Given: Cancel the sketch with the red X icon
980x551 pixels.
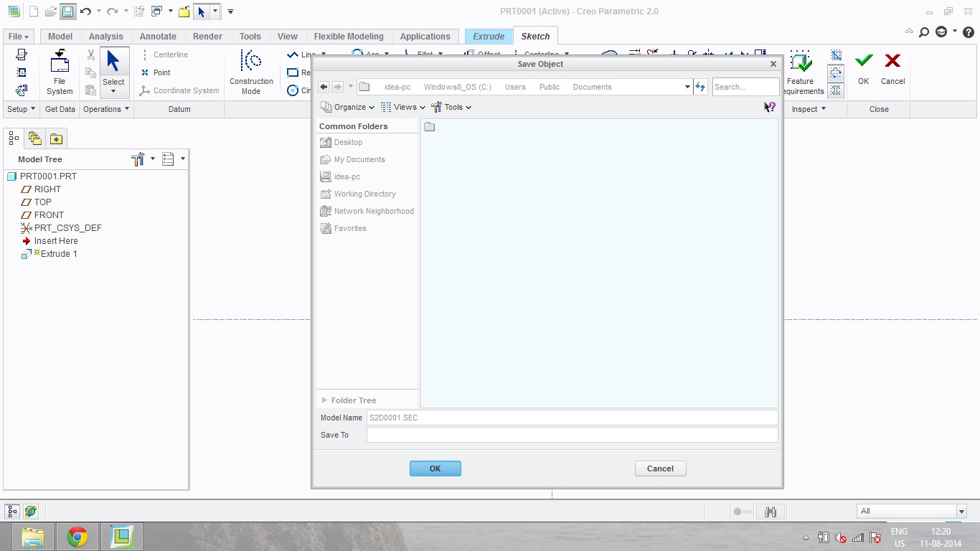Looking at the screenshot, I should point(892,70).
